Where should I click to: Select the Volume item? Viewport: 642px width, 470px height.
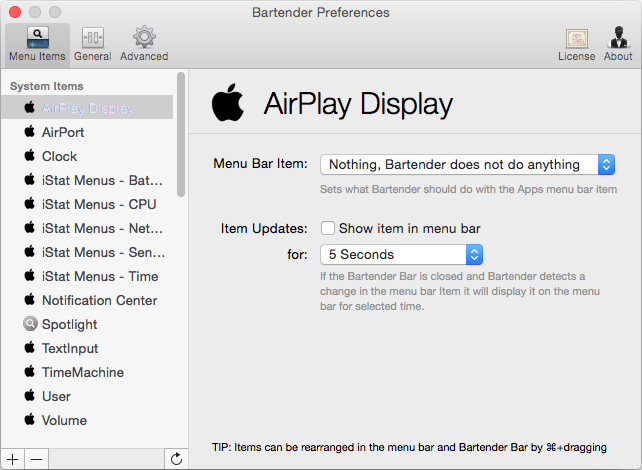coord(87,420)
